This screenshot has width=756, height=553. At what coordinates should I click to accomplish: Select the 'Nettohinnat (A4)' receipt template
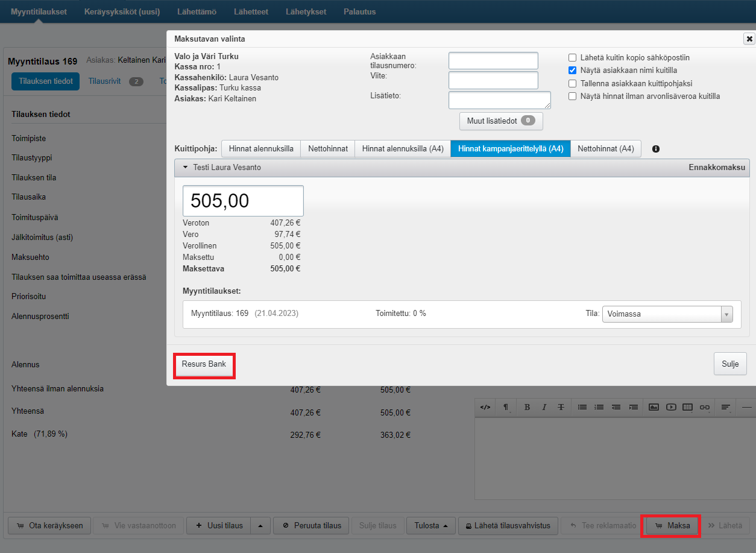coord(605,149)
